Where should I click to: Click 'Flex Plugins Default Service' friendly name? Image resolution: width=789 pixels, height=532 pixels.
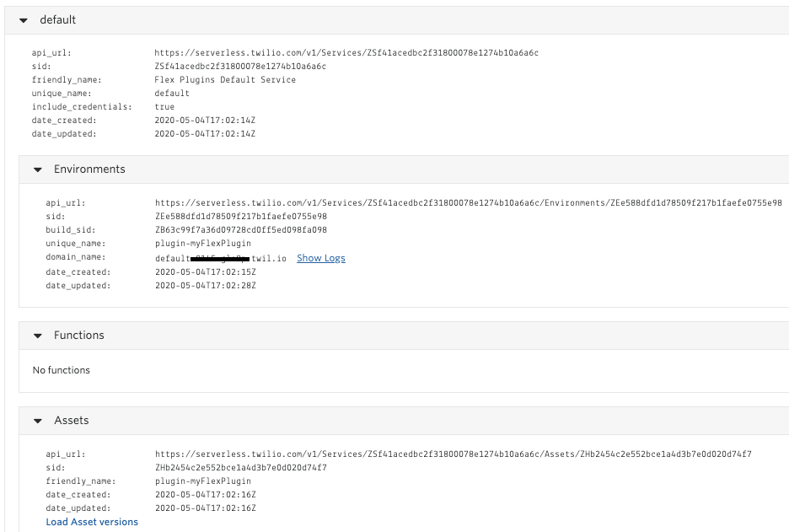pos(225,80)
